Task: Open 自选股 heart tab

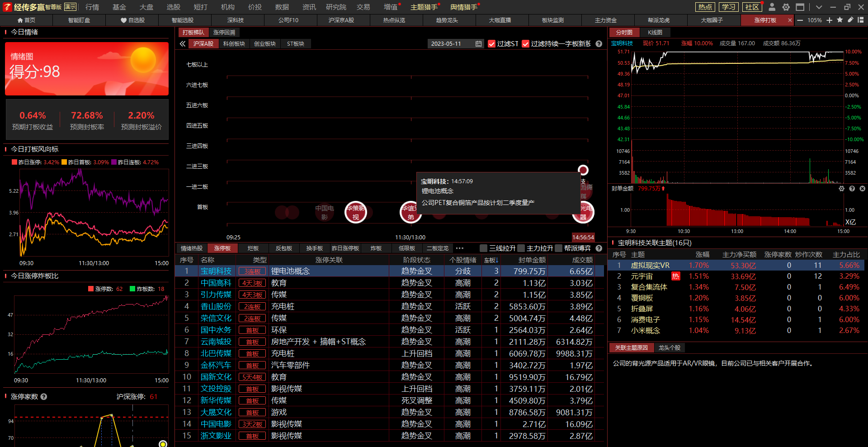Action: coord(132,20)
